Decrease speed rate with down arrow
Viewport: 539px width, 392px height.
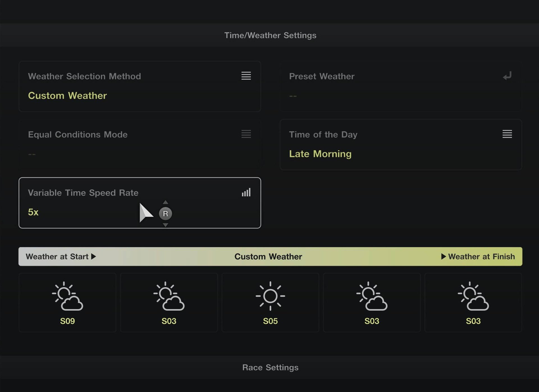click(x=165, y=225)
